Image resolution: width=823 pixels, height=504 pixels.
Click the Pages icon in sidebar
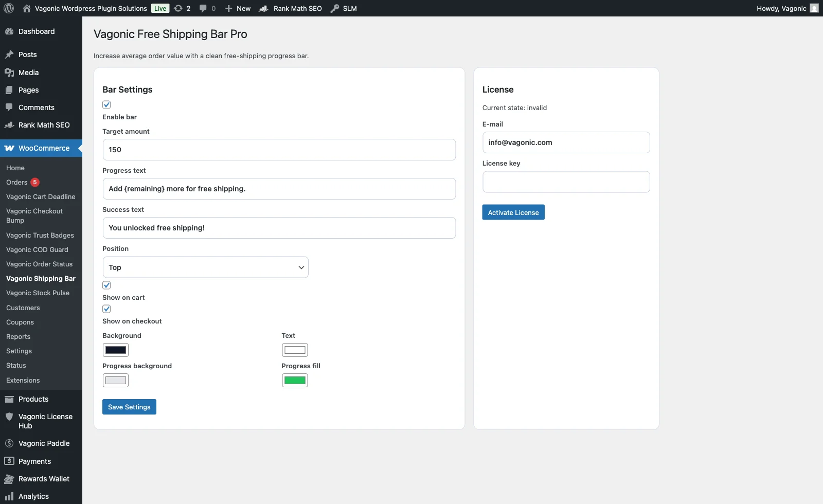(x=9, y=90)
